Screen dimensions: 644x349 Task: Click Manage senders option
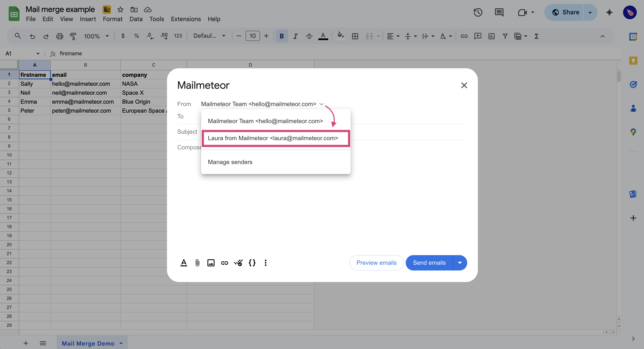point(275,162)
